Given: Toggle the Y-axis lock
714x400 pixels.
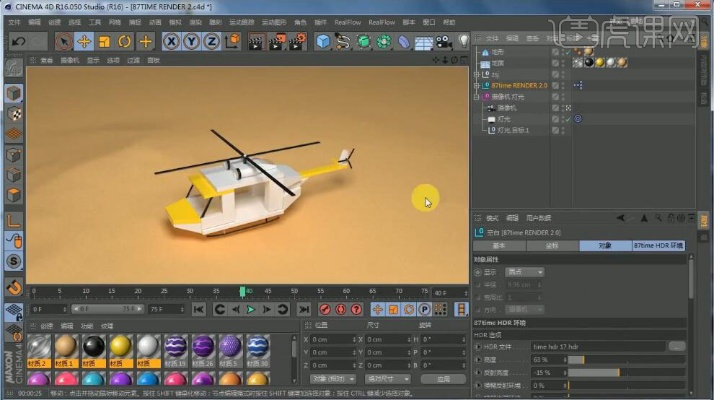Looking at the screenshot, I should tap(191, 41).
